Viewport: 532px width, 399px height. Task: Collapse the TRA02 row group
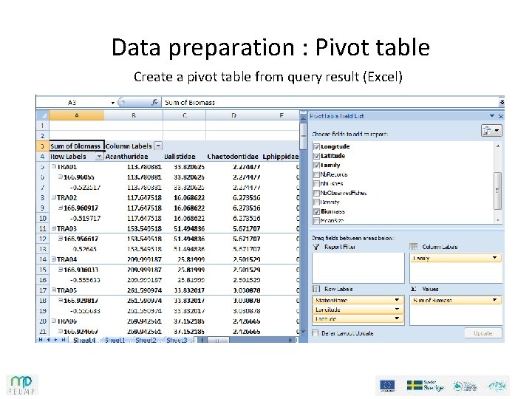tap(54, 197)
